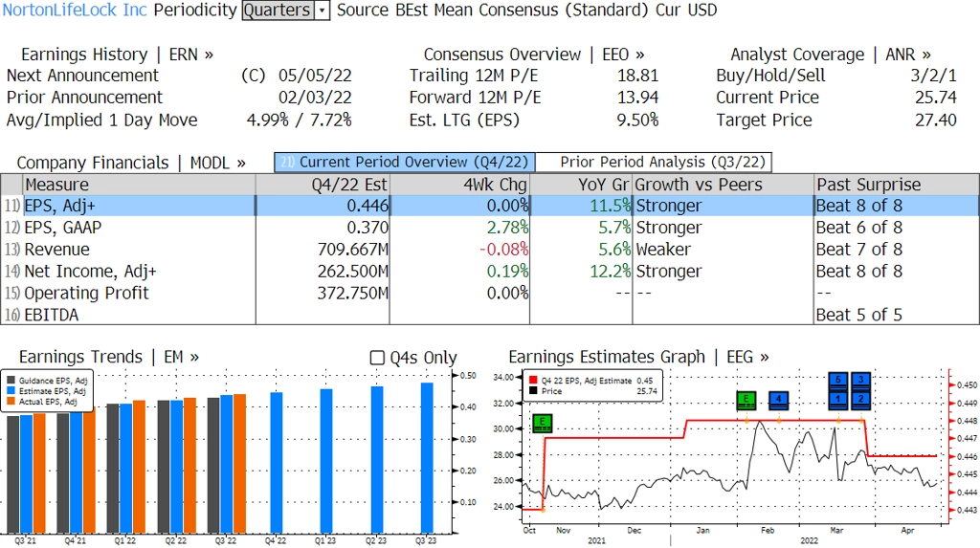Select the EPS, GAAP measure row
980x548 pixels.
(490, 228)
